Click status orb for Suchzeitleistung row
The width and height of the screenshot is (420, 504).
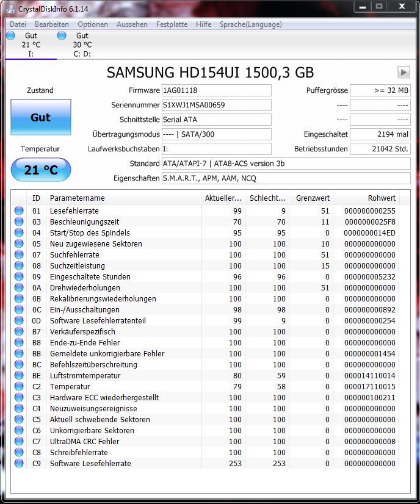(19, 265)
